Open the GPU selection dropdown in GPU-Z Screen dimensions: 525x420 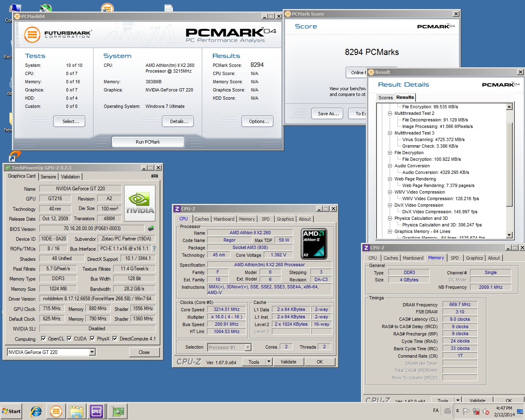92,352
